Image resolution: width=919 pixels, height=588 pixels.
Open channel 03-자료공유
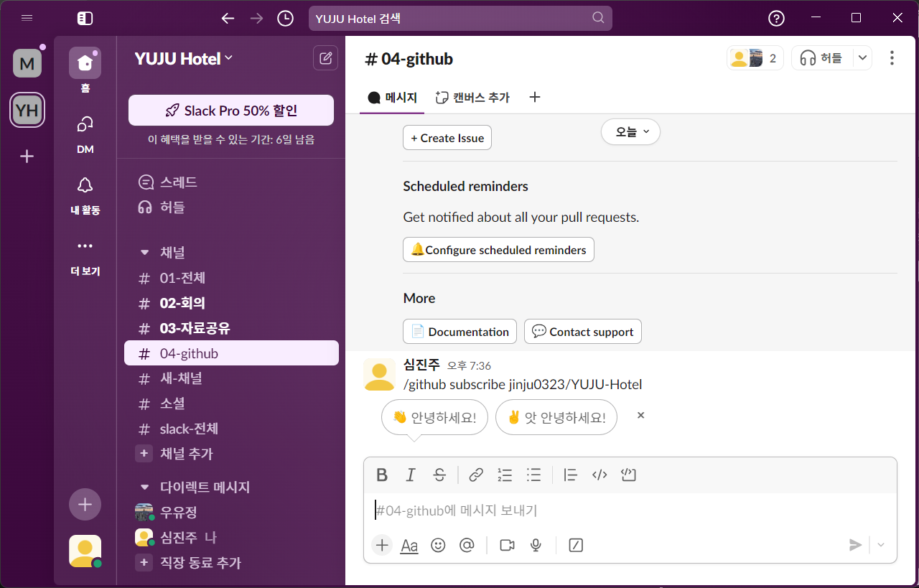coord(231,328)
